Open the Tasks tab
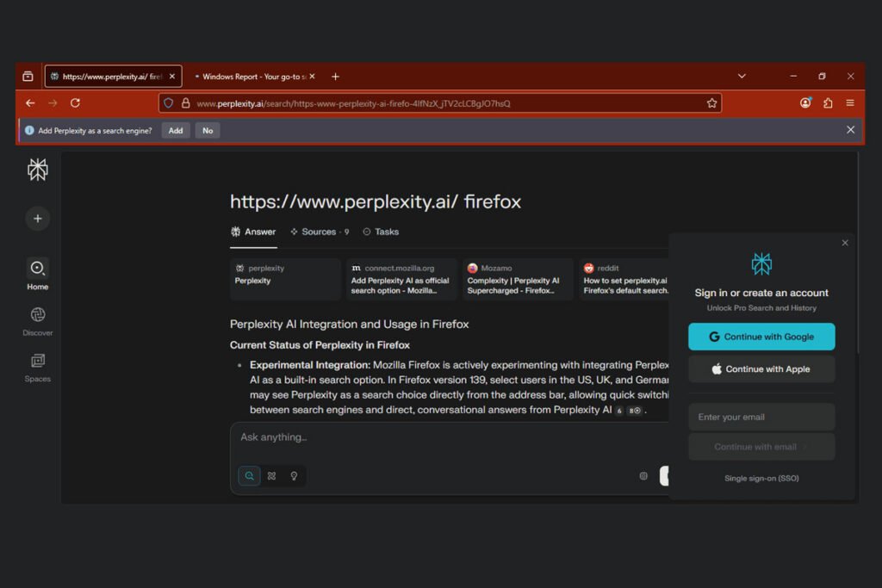882x588 pixels. point(381,232)
